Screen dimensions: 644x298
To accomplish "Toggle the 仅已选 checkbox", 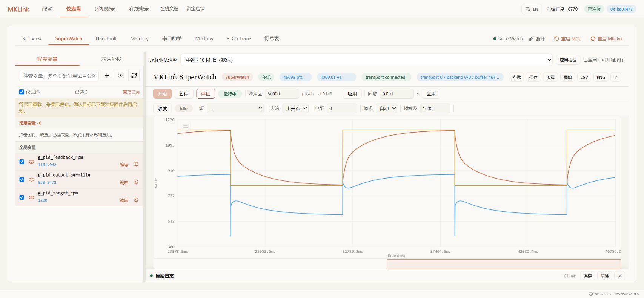I will 22,92.
